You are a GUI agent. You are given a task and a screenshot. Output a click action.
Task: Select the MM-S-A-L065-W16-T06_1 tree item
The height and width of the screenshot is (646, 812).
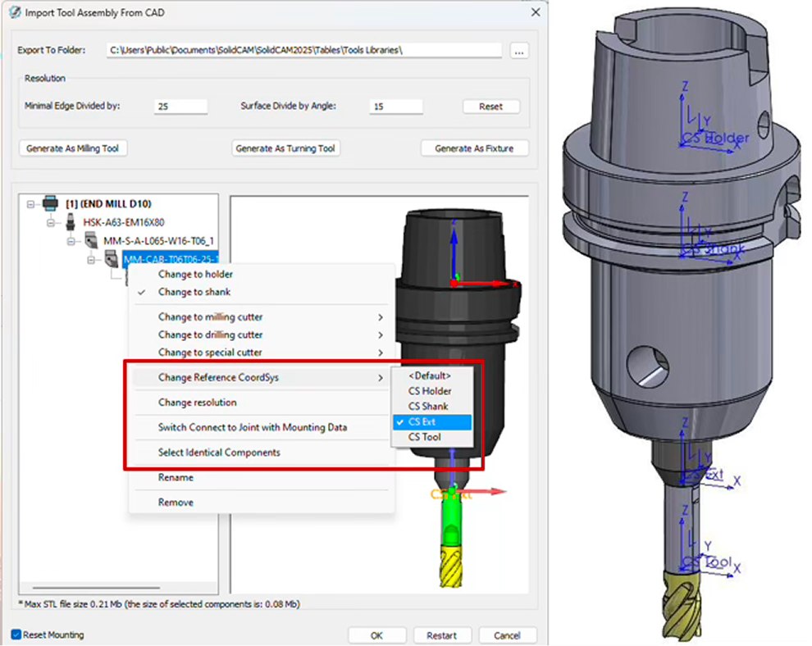tap(159, 241)
